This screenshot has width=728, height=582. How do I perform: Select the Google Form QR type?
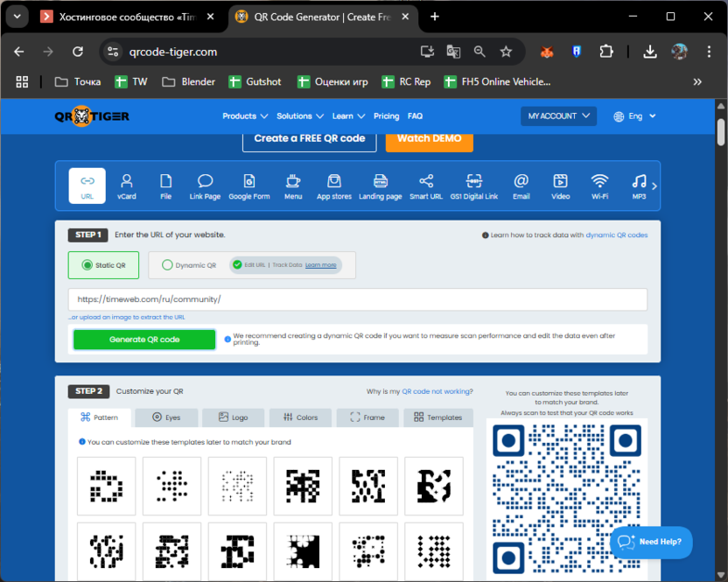[x=249, y=184]
